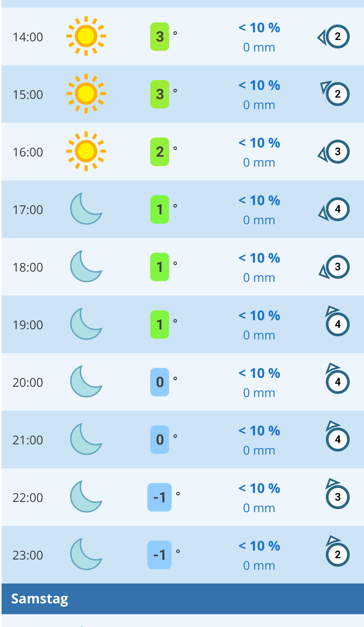Select the 15:00 time label
This screenshot has height=627, width=364.
coord(28,95)
